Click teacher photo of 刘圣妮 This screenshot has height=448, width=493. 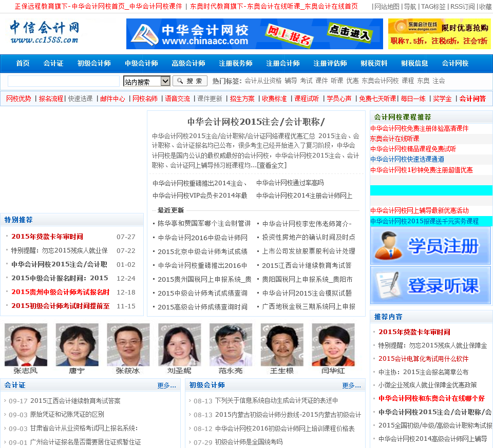[180, 345]
